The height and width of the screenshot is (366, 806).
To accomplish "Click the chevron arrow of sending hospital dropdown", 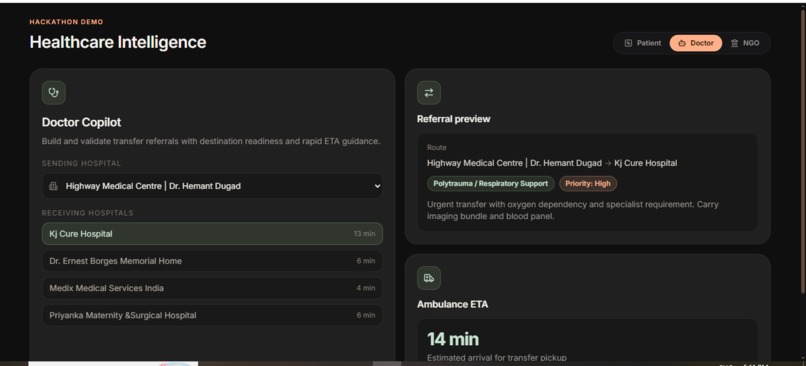I will (377, 186).
